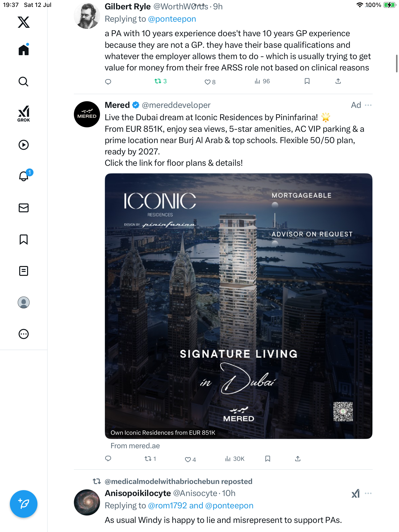Open the @mereddeveloper profile handle
The width and height of the screenshot is (399, 532).
point(176,105)
